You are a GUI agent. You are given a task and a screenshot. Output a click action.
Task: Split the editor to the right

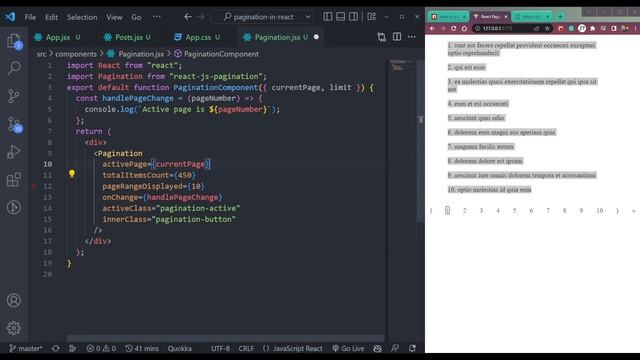[x=397, y=37]
